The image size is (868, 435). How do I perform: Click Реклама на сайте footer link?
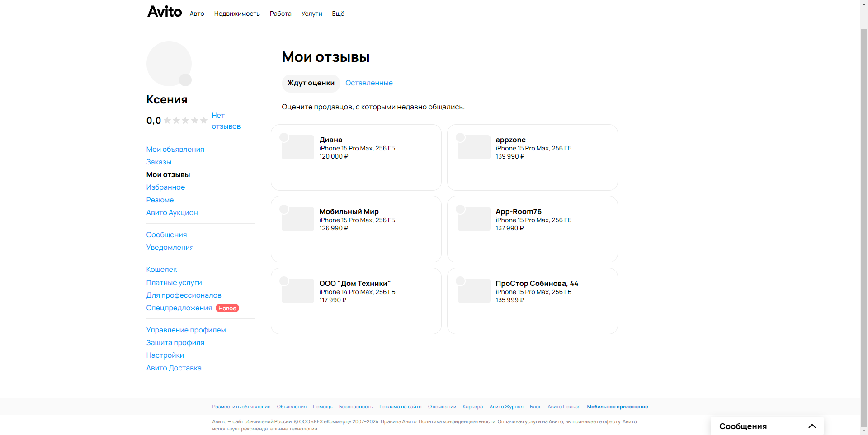coord(401,407)
